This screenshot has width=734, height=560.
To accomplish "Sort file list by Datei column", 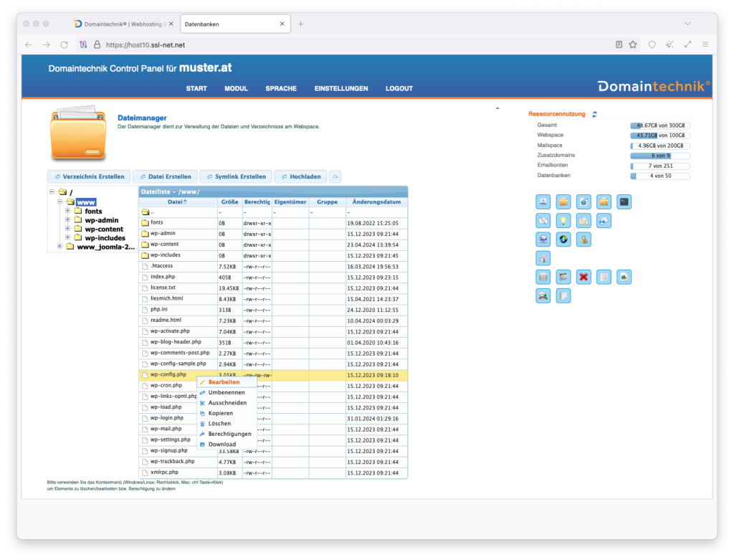I will tap(176, 202).
